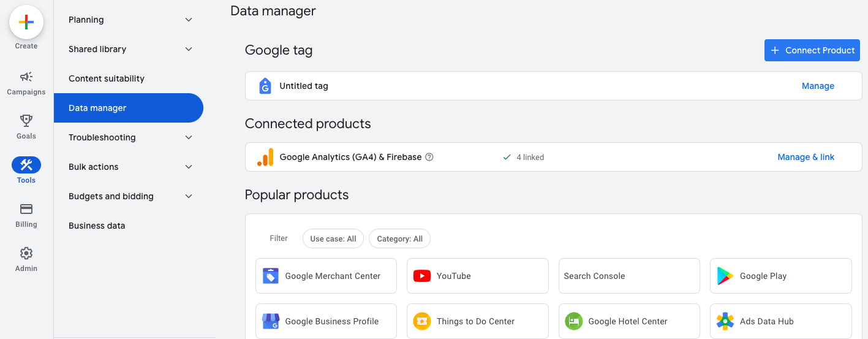The width and height of the screenshot is (868, 339).
Task: Expand the Troubleshooting section
Action: click(189, 137)
